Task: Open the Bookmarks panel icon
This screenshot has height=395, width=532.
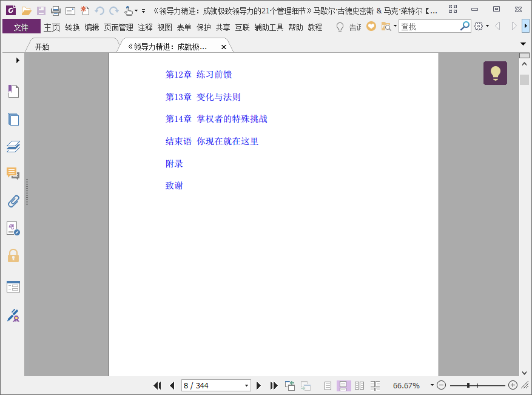Action: tap(13, 91)
